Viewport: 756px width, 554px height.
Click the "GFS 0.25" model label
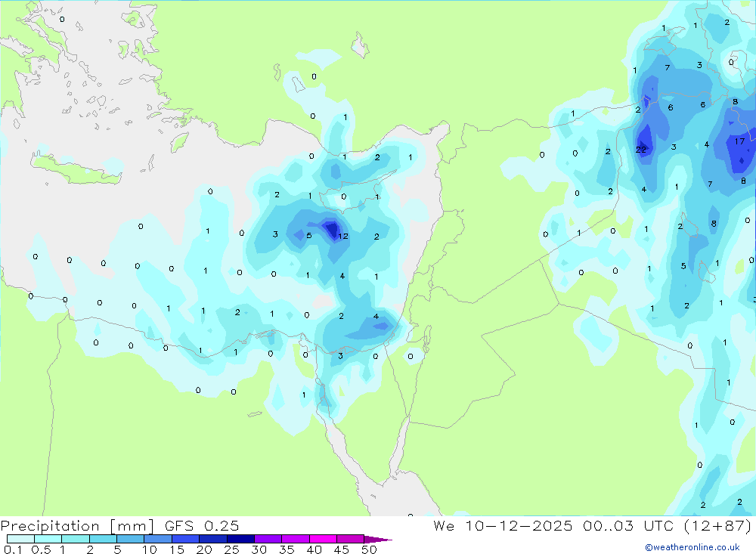pyautogui.click(x=202, y=525)
